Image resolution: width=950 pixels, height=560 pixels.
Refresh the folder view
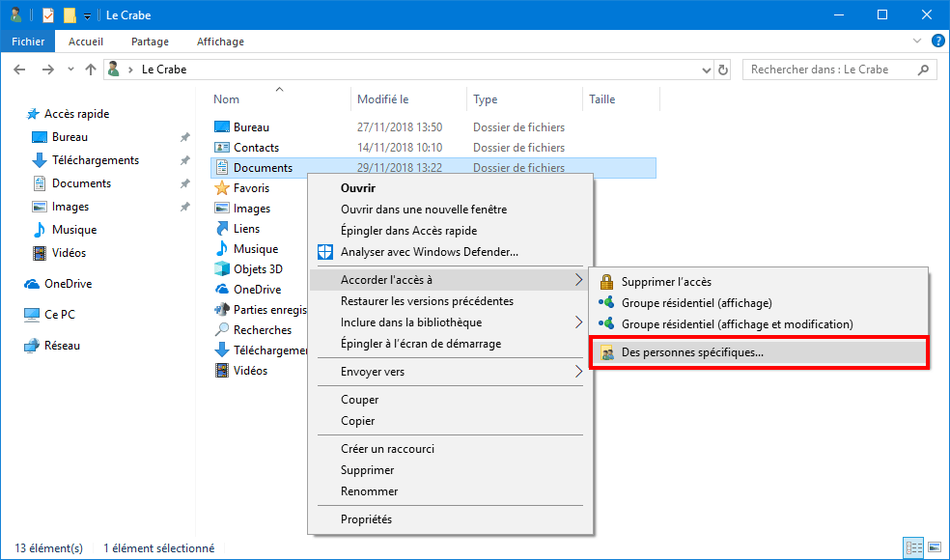[x=723, y=70]
